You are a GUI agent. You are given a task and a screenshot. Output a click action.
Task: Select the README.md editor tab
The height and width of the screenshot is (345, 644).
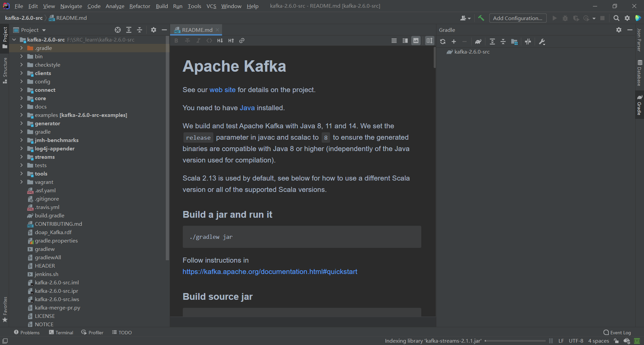(x=197, y=30)
